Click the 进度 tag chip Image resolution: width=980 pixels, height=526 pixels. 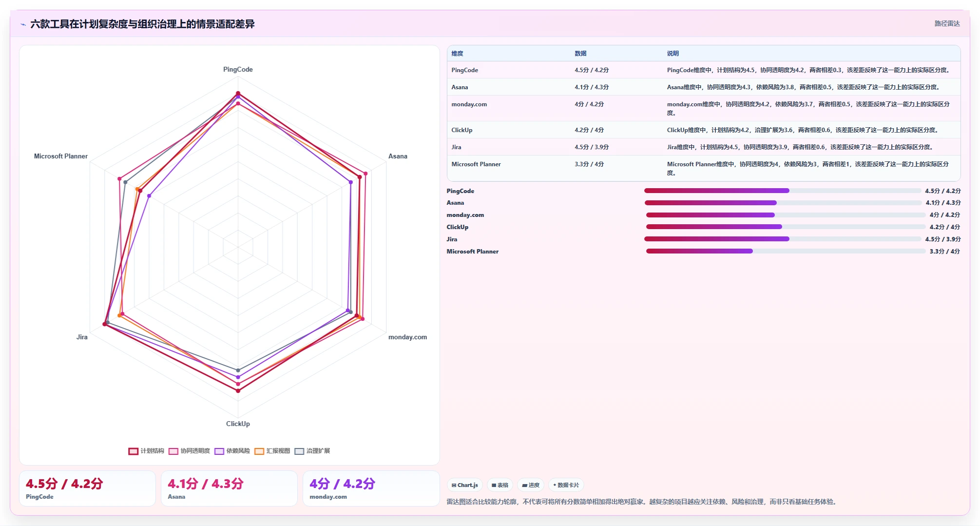[x=531, y=485]
